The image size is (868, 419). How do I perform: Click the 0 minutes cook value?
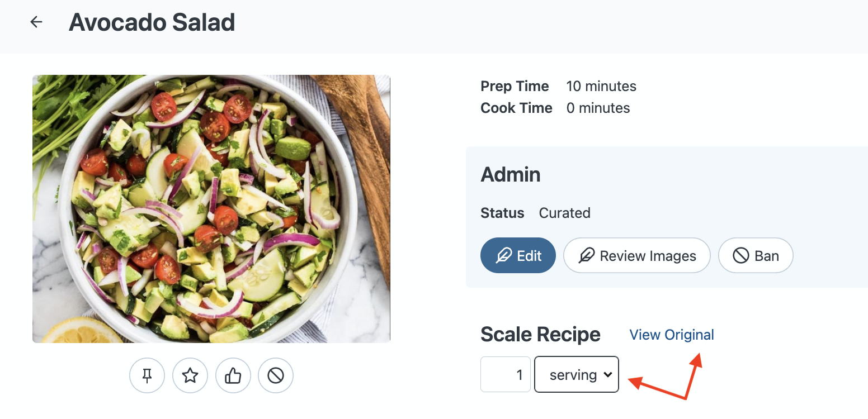pyautogui.click(x=598, y=108)
